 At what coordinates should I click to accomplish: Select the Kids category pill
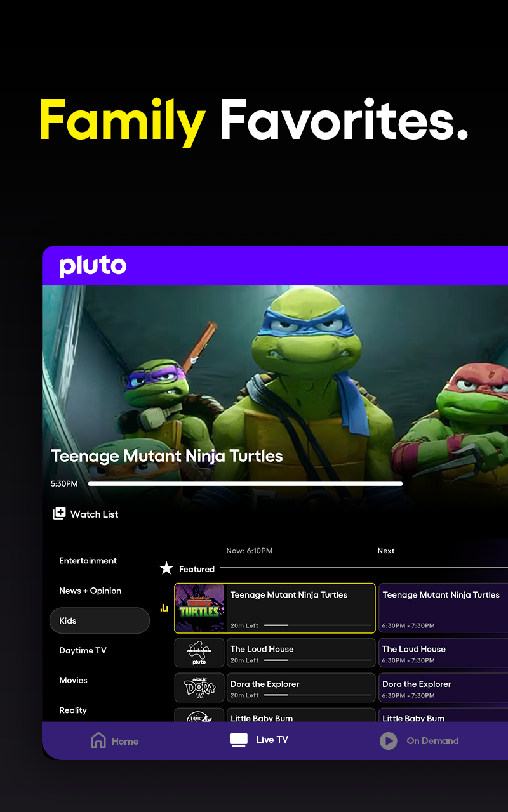(100, 620)
